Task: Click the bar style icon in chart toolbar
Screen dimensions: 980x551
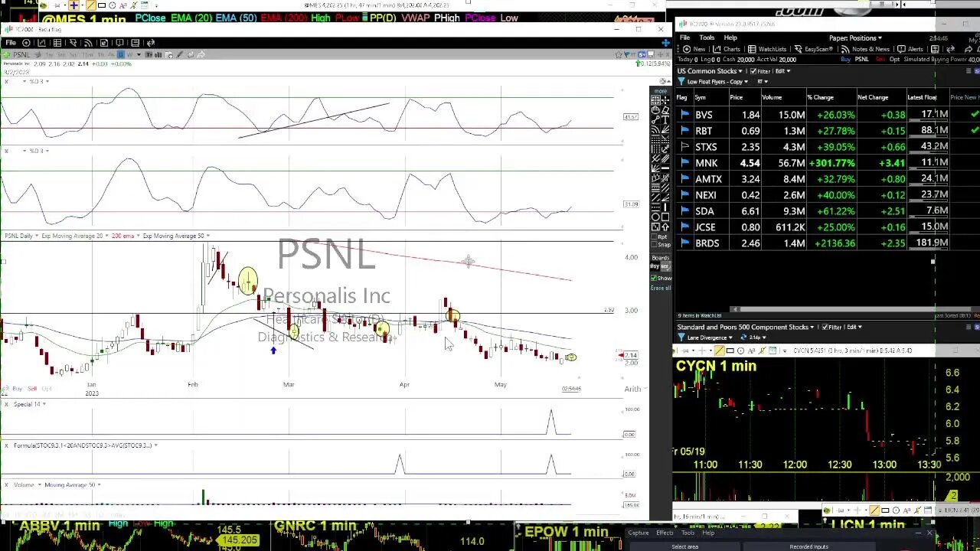Action: coord(158,55)
